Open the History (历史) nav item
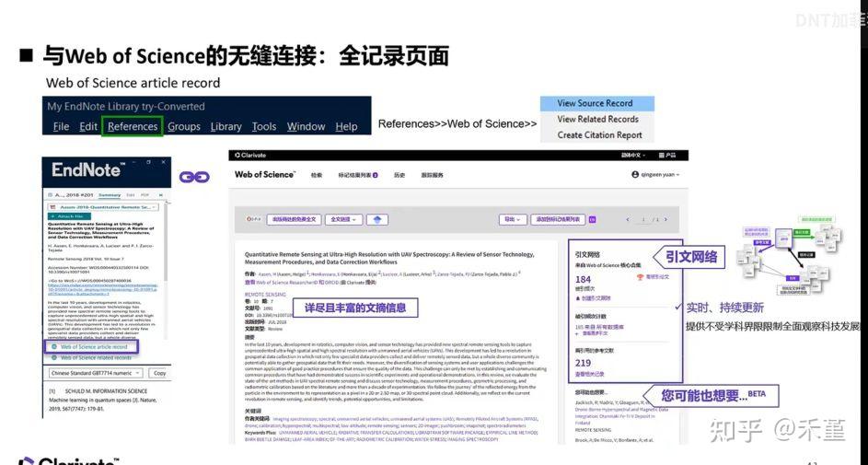868x465 pixels. pyautogui.click(x=399, y=176)
